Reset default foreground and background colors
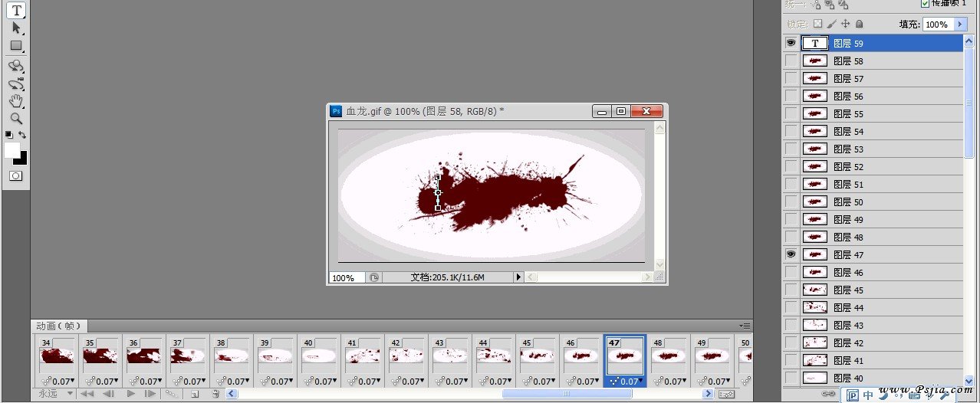 [8, 135]
